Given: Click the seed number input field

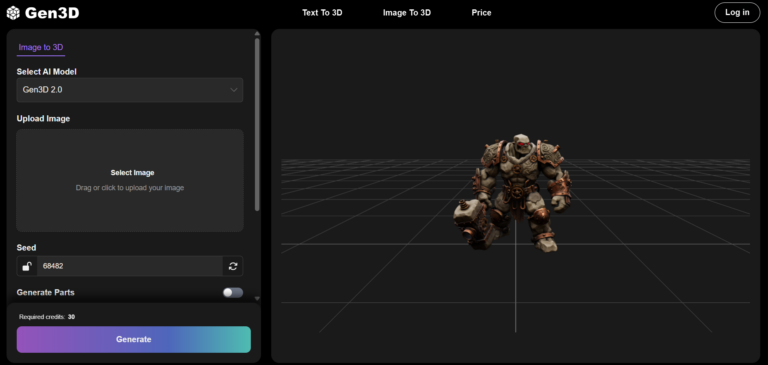Looking at the screenshot, I should [x=130, y=266].
